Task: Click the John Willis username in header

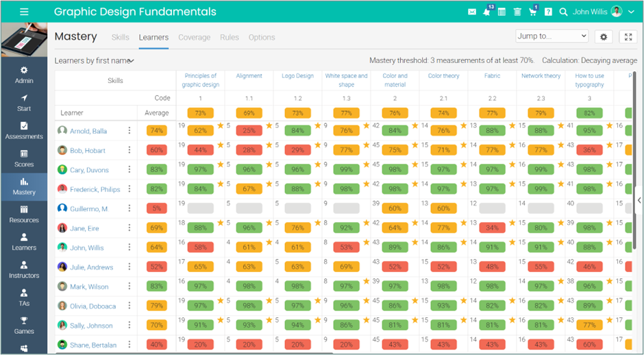Action: 590,12
